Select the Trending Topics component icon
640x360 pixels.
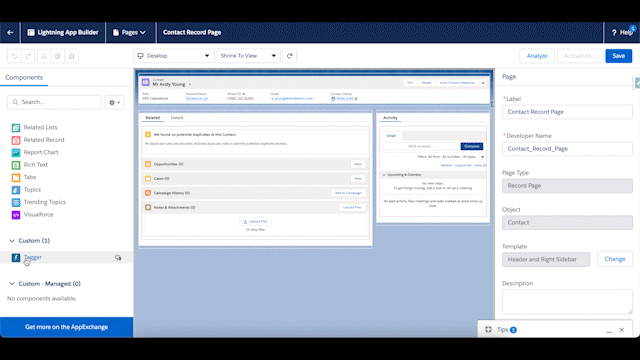(16, 202)
